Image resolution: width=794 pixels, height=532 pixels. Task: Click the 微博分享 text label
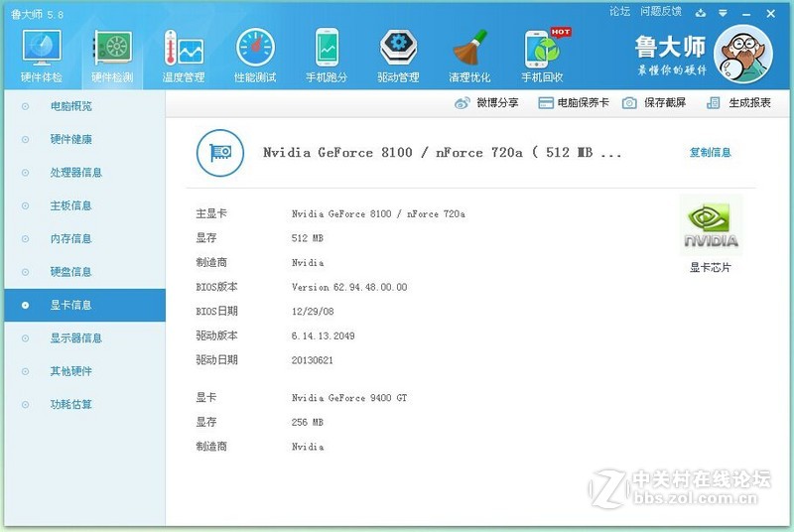tap(497, 103)
